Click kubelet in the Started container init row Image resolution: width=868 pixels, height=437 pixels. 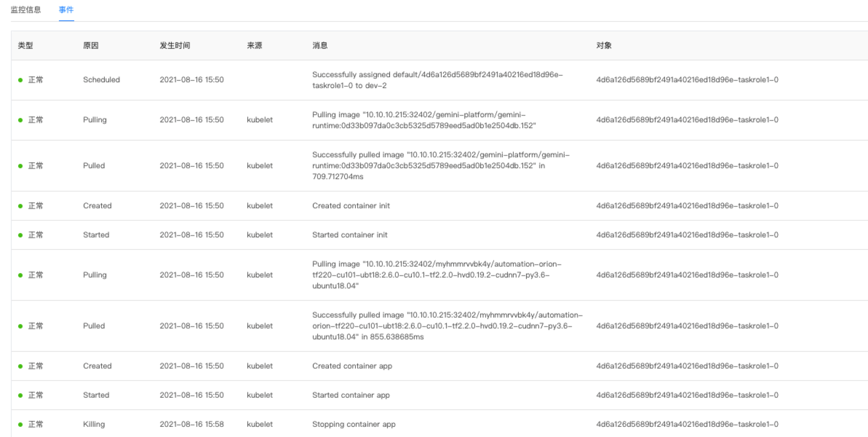(x=260, y=235)
